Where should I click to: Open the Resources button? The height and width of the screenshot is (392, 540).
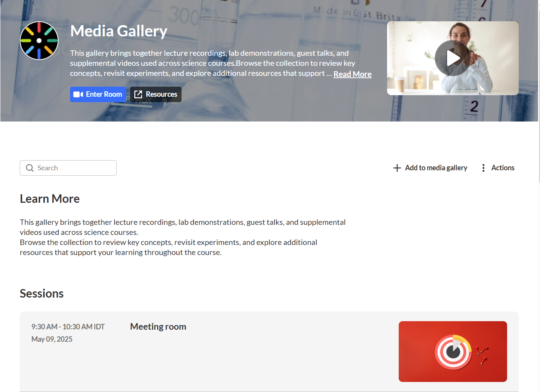coord(156,94)
